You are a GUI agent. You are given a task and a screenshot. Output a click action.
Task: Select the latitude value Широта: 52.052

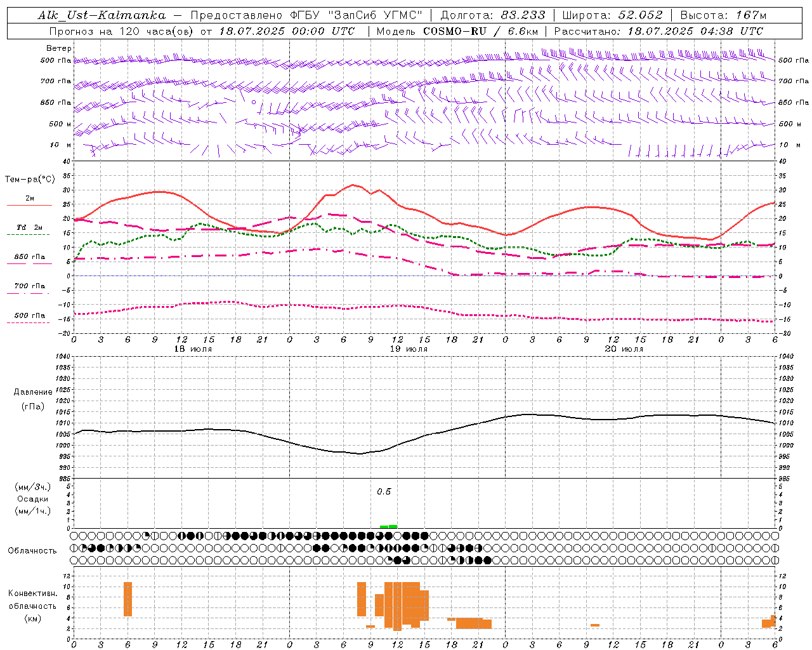(613, 15)
